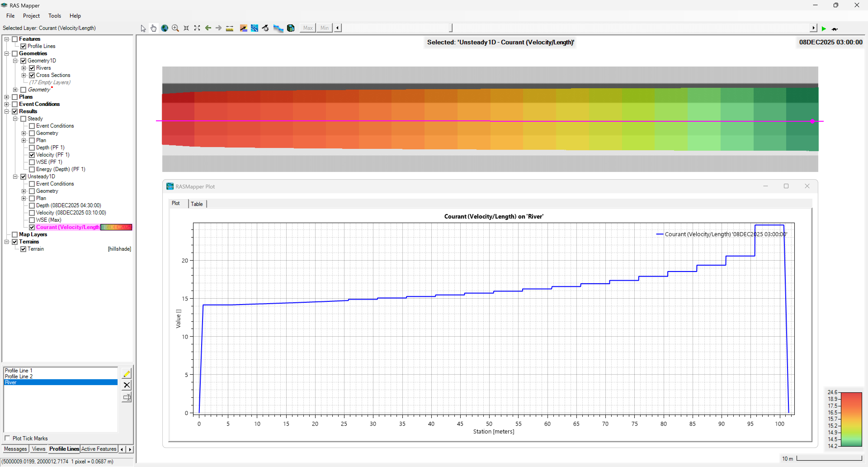Click the yellow pencil edit profile line icon
Image resolution: width=868 pixels, height=467 pixels.
127,374
